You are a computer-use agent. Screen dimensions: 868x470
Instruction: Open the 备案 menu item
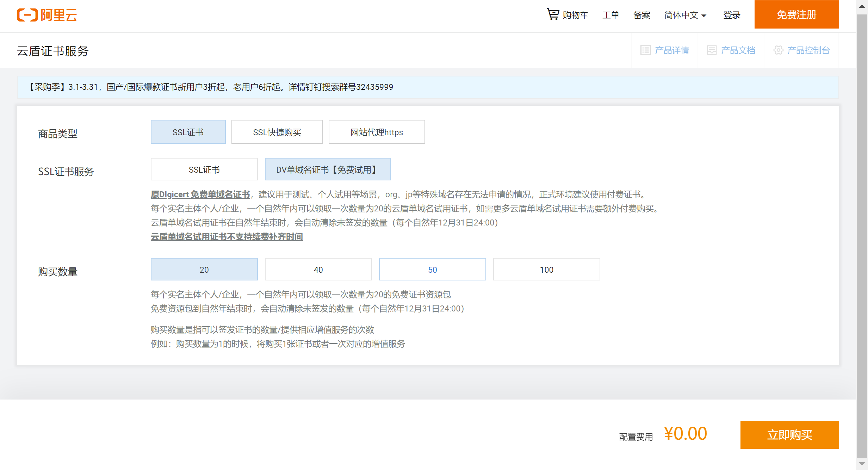(641, 15)
